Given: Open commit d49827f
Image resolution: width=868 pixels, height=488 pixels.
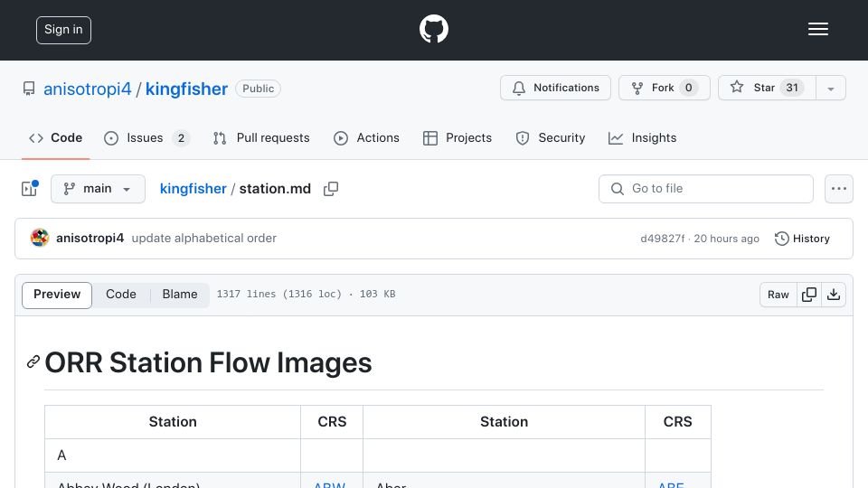Looking at the screenshot, I should [x=662, y=239].
